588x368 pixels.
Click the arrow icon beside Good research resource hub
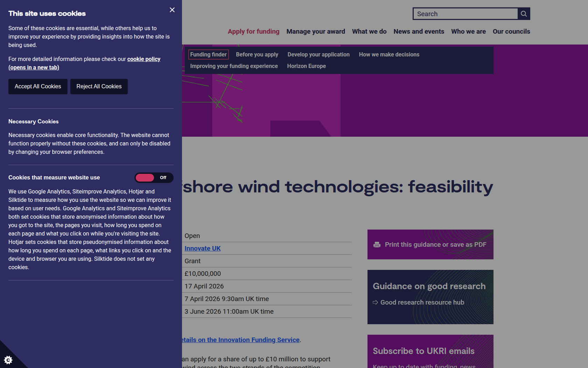pyautogui.click(x=375, y=302)
